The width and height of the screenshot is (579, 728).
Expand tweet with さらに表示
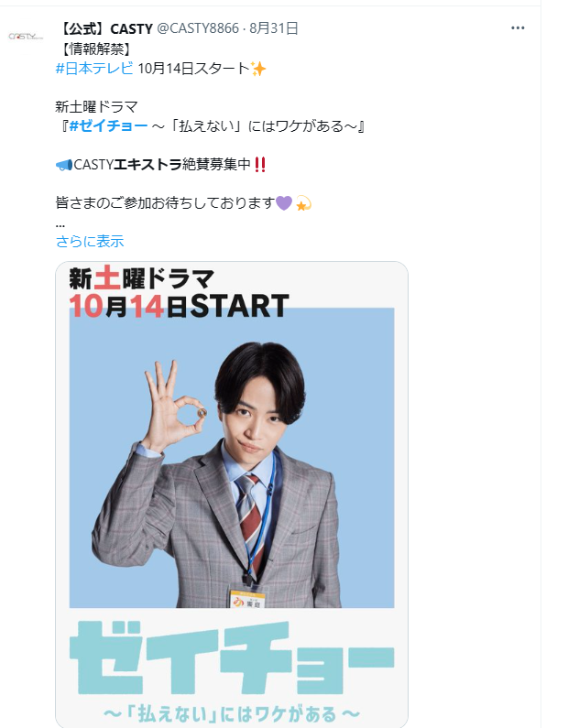90,241
